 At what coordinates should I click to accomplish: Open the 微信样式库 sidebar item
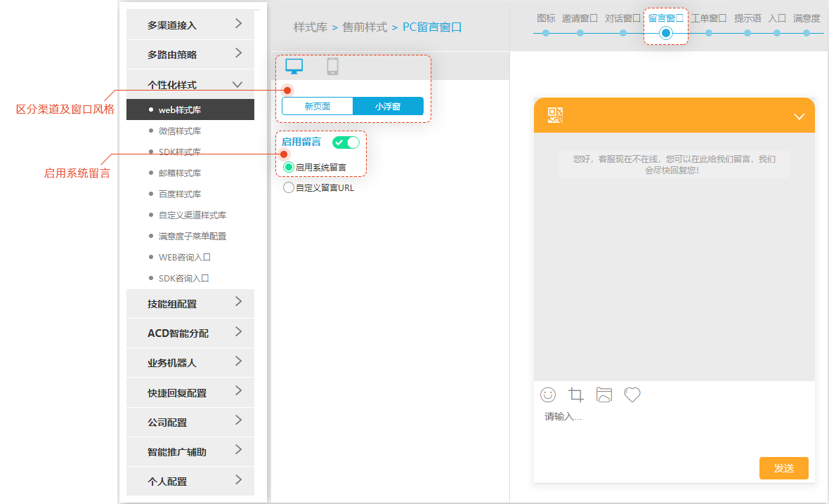pos(180,131)
